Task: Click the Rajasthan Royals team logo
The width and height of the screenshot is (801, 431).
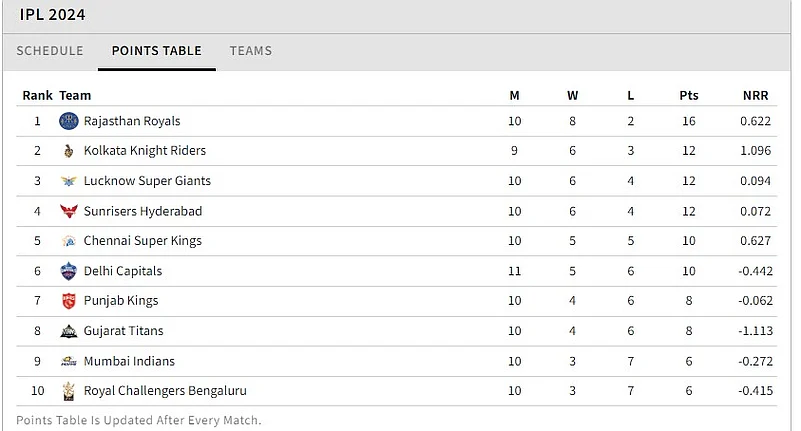Action: pyautogui.click(x=68, y=121)
